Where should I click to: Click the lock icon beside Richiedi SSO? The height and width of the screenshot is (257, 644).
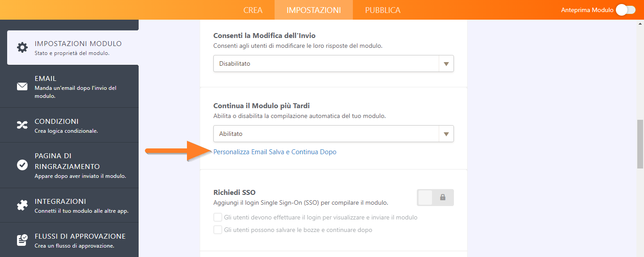443,197
